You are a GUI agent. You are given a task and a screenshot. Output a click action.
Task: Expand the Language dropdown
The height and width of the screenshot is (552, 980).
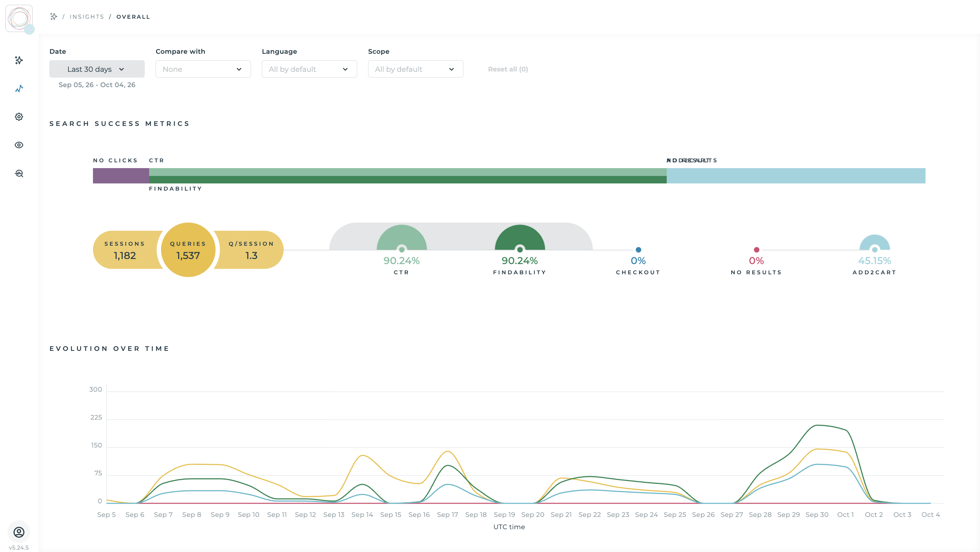coord(309,69)
